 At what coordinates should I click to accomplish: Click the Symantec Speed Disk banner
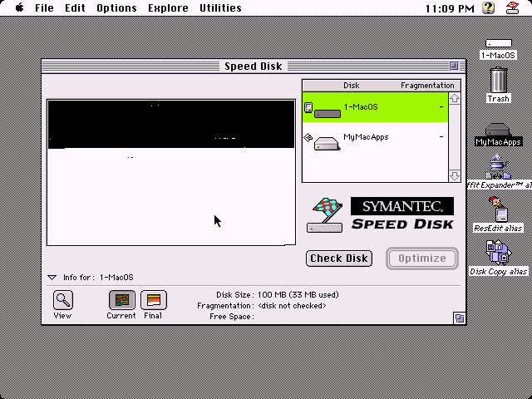[x=402, y=214]
